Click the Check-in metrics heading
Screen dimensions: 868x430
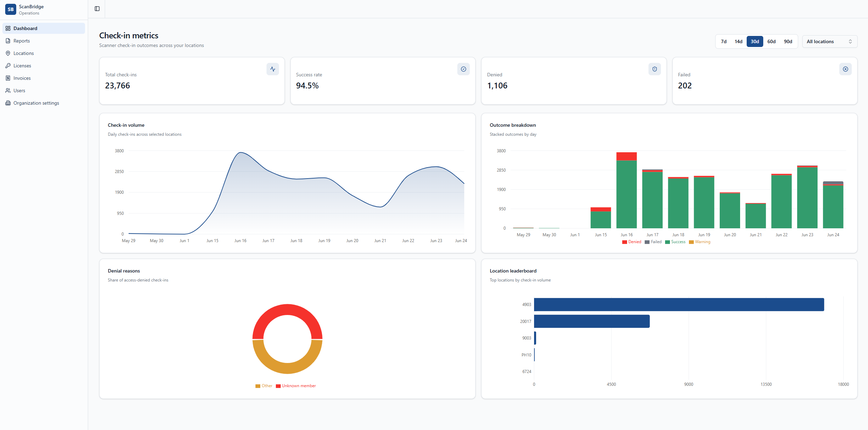pos(129,36)
